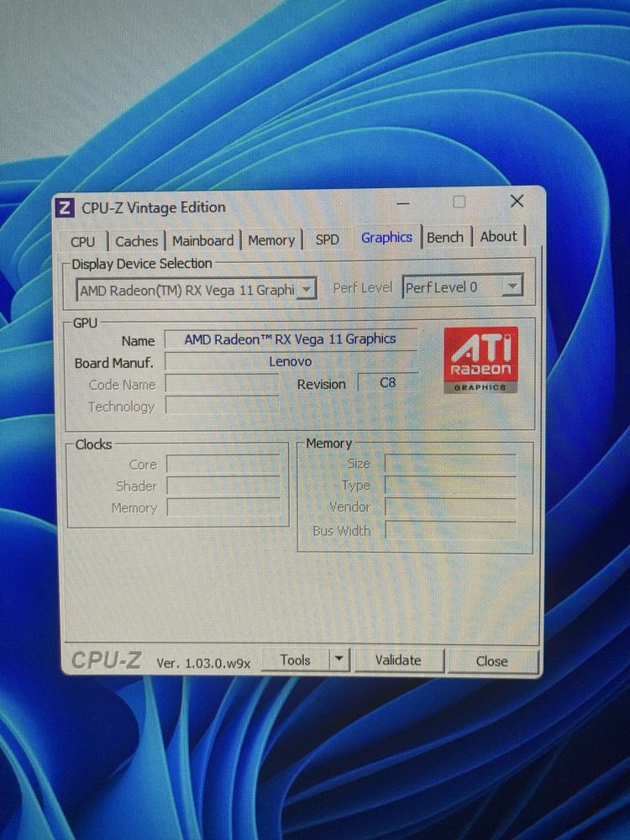Select the Graphics tab
The width and height of the screenshot is (630, 840).
point(386,238)
